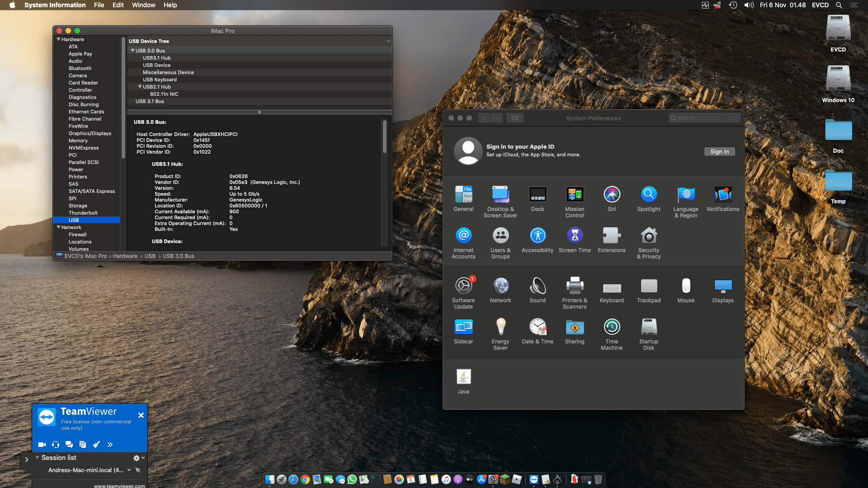Screen dimensions: 868x488
Task: Open Date & Time preferences
Action: [x=538, y=331]
